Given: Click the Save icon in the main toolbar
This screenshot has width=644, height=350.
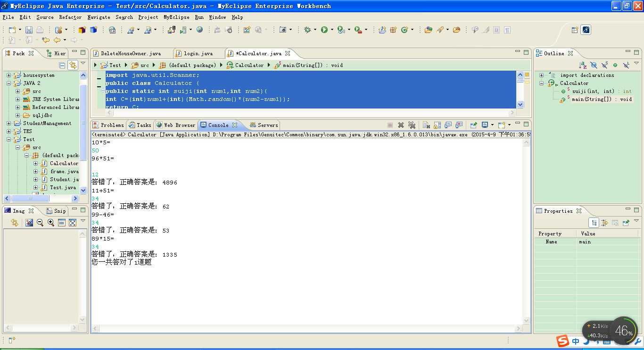Looking at the screenshot, I should point(29,30).
